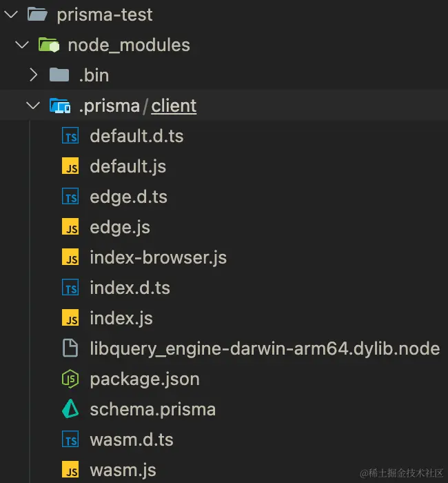Select the .prisma path segment

[x=109, y=106]
